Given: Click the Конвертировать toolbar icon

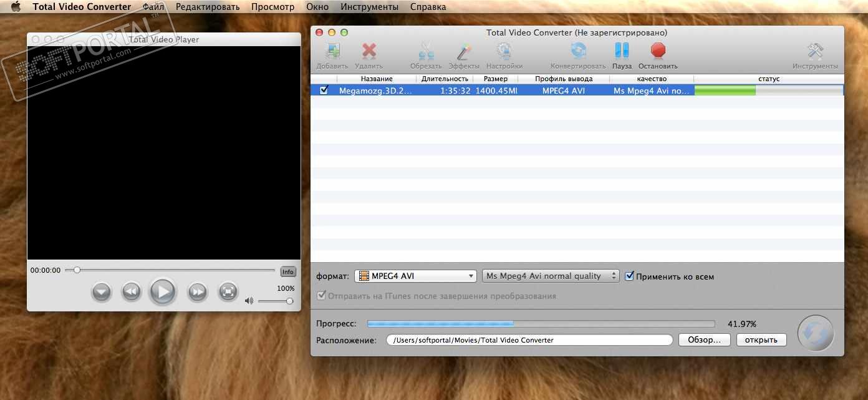Looking at the screenshot, I should tap(578, 51).
